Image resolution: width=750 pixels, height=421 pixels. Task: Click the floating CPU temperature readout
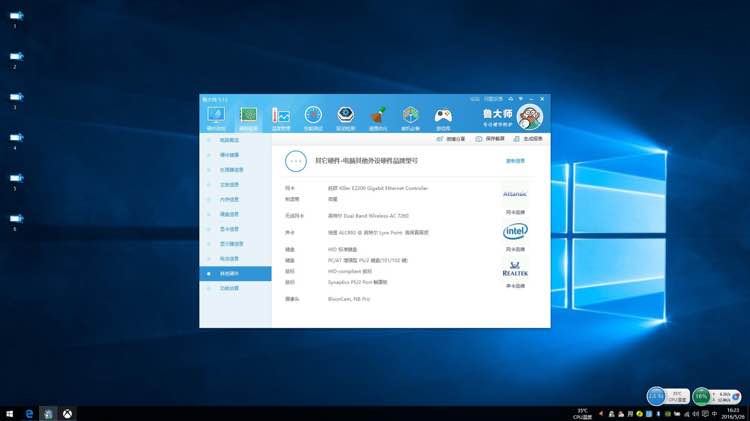point(677,397)
